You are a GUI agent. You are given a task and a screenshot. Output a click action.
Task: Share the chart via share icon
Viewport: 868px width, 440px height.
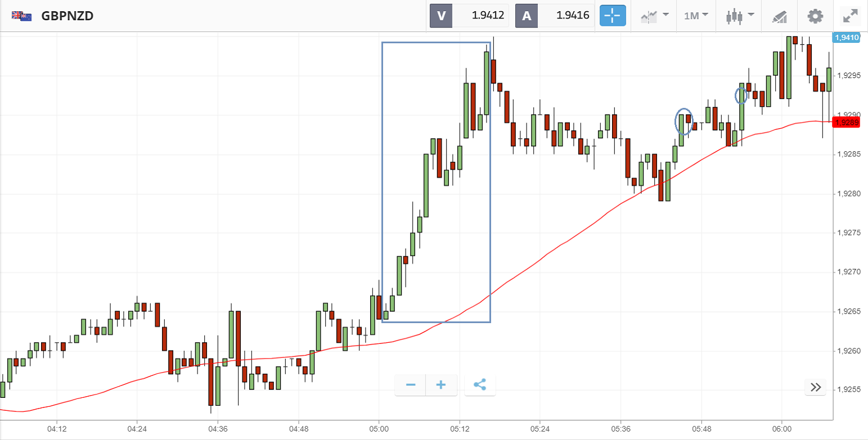[x=480, y=385]
